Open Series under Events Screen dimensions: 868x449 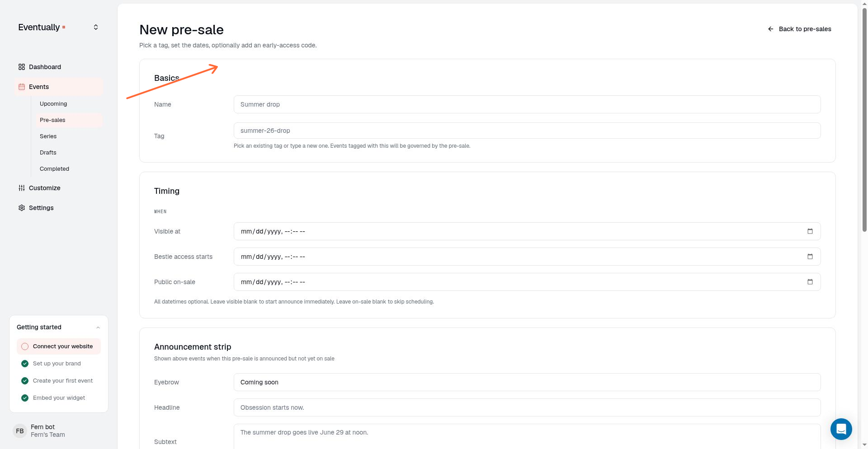pyautogui.click(x=69, y=136)
